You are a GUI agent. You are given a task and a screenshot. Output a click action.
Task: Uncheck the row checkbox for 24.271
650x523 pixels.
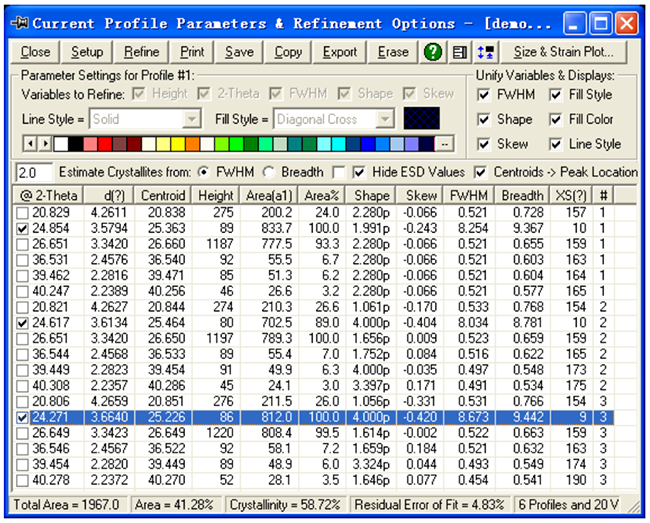click(x=22, y=418)
